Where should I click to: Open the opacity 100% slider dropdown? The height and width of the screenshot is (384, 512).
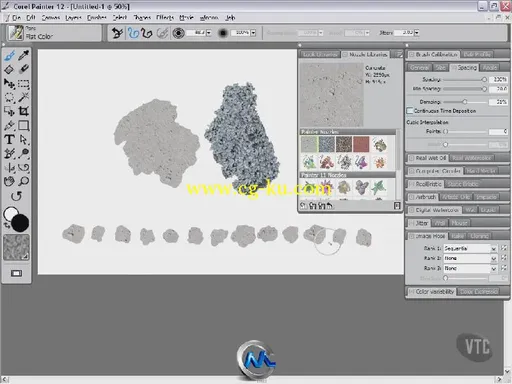tap(253, 33)
